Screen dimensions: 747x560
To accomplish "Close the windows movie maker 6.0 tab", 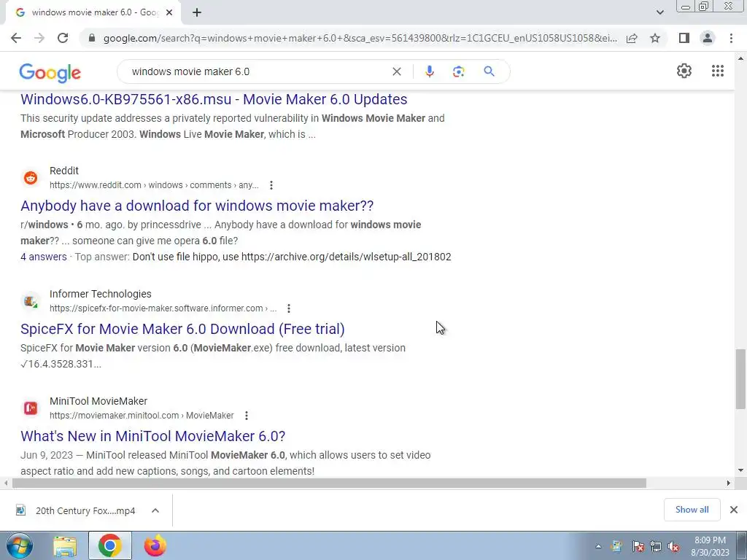I will (169, 12).
